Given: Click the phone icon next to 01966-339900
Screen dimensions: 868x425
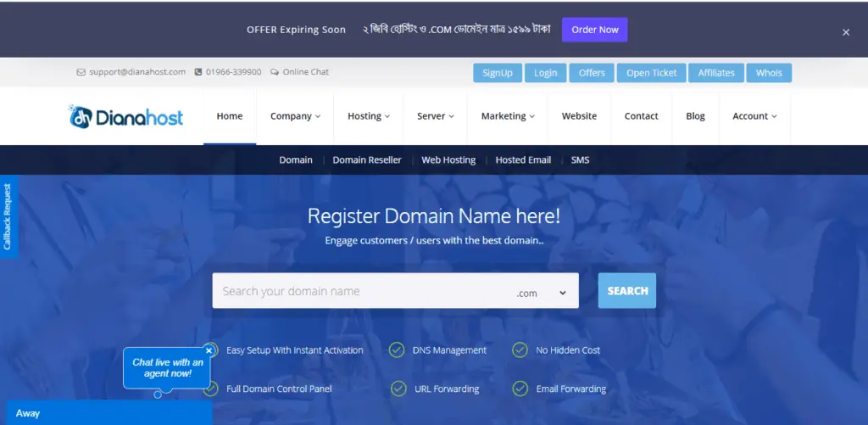Looking at the screenshot, I should (x=198, y=72).
